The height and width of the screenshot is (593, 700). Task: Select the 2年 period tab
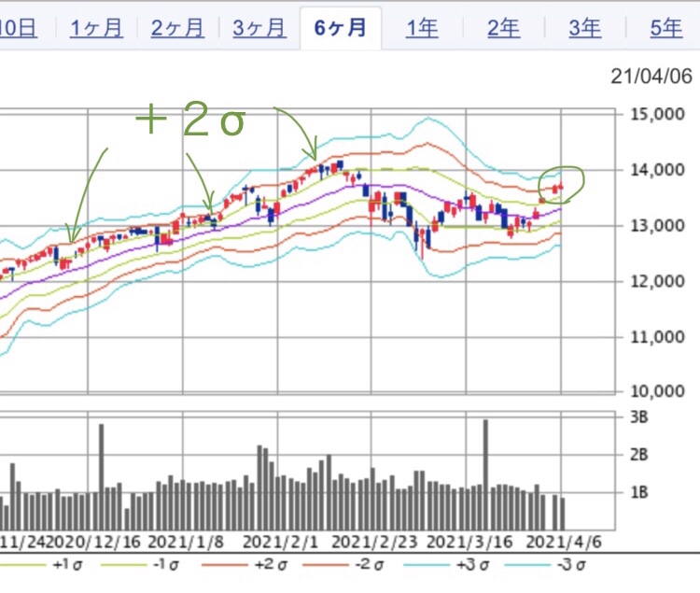click(503, 28)
